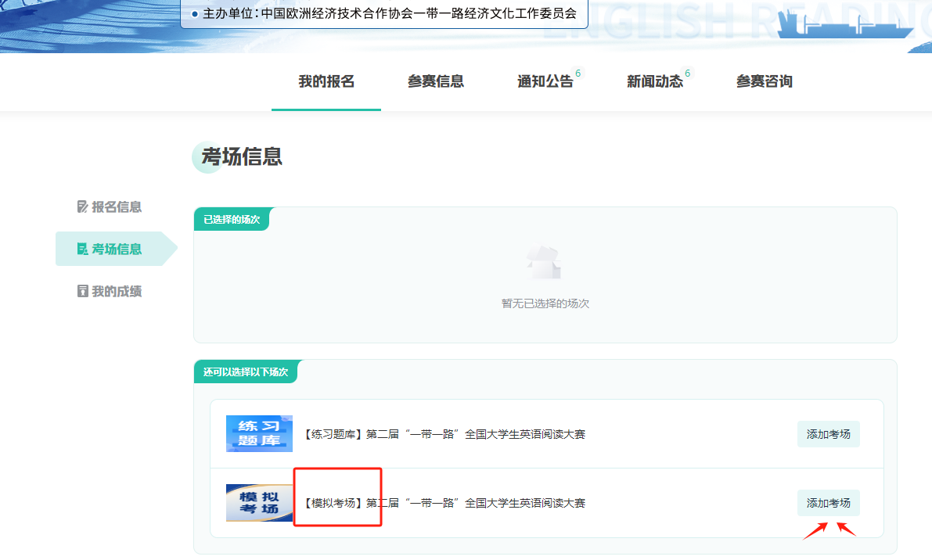
Task: Click the empty box icon above 暂无已选择的场次
Action: (545, 264)
